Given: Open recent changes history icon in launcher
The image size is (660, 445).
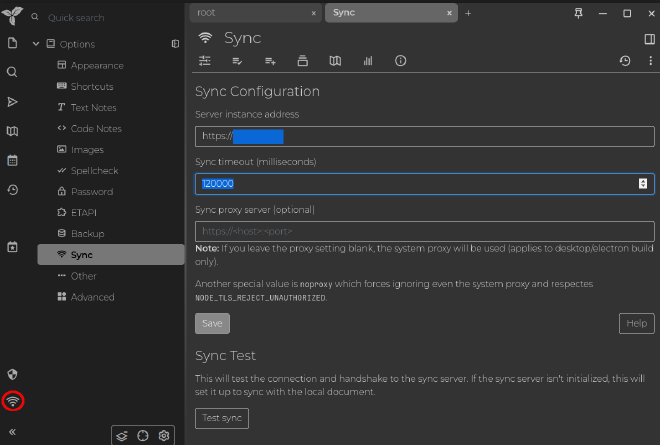Looking at the screenshot, I should pyautogui.click(x=13, y=189).
